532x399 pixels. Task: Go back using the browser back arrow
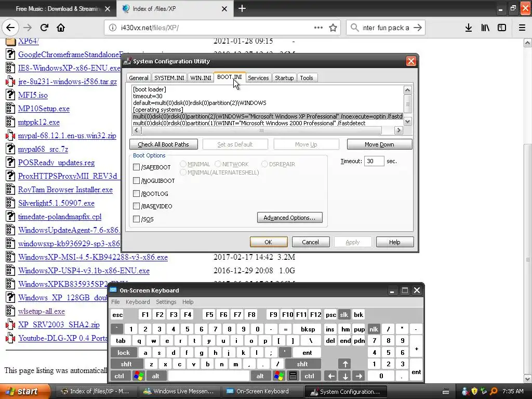[10, 28]
